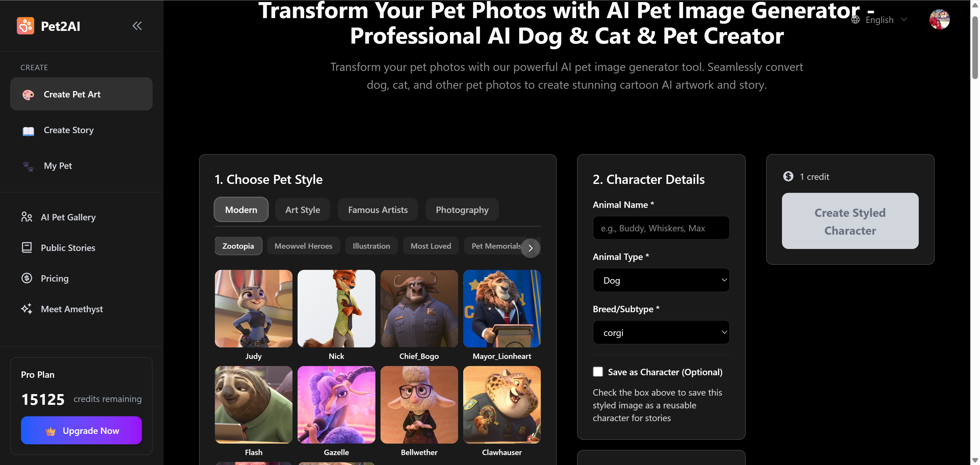980x465 pixels.
Task: Open the English language selector
Action: tap(879, 19)
